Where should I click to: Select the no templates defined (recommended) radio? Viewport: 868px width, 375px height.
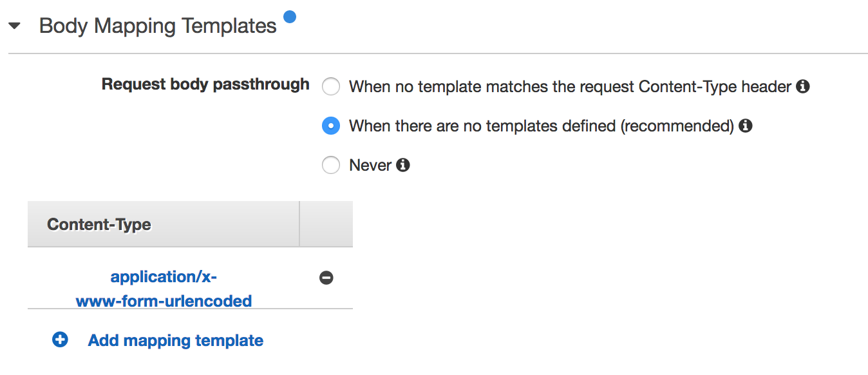pos(331,126)
